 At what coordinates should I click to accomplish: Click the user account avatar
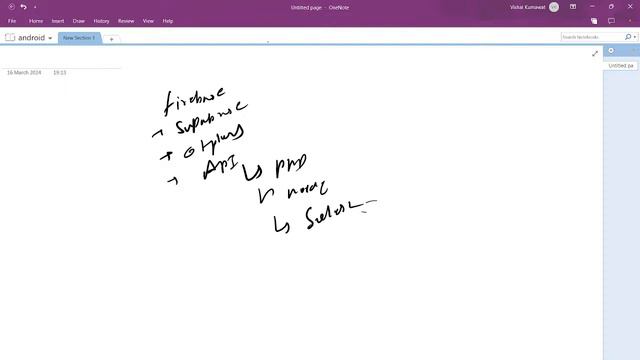(x=554, y=7)
